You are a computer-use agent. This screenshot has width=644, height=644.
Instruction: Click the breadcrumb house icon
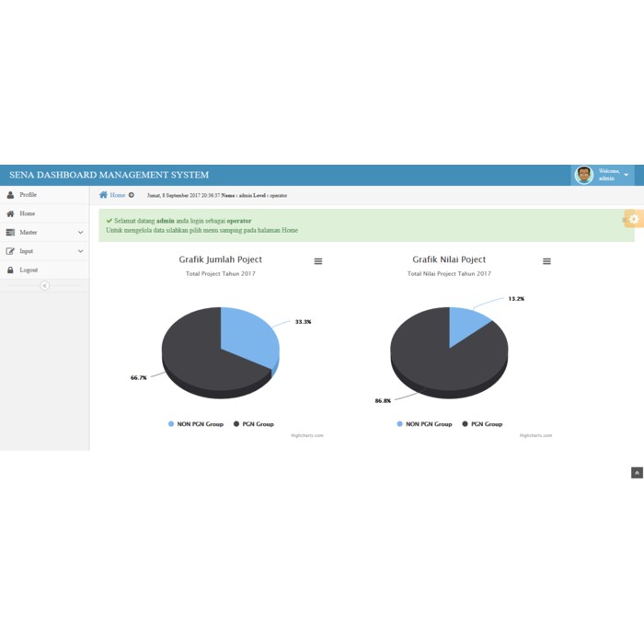pyautogui.click(x=103, y=195)
